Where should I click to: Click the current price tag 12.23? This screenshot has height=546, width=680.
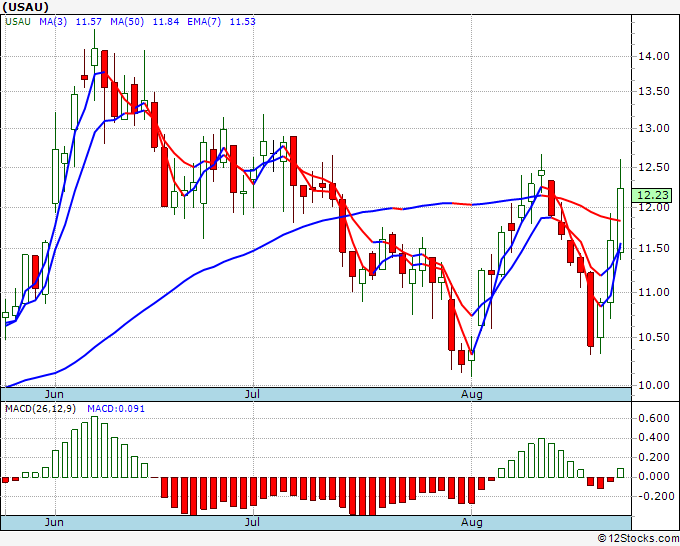(652, 195)
